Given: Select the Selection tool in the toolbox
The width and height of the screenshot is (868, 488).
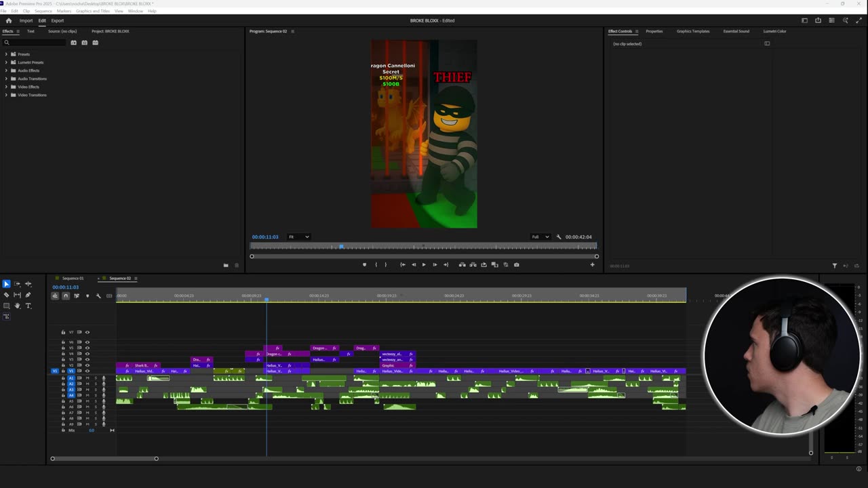Looking at the screenshot, I should [7, 284].
